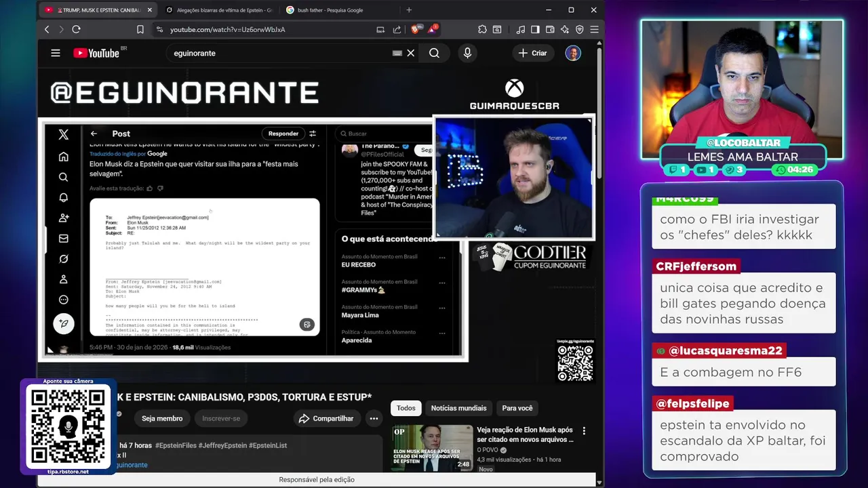
Task: Open more actions ellipsis beside Compartilhar
Action: click(374, 418)
